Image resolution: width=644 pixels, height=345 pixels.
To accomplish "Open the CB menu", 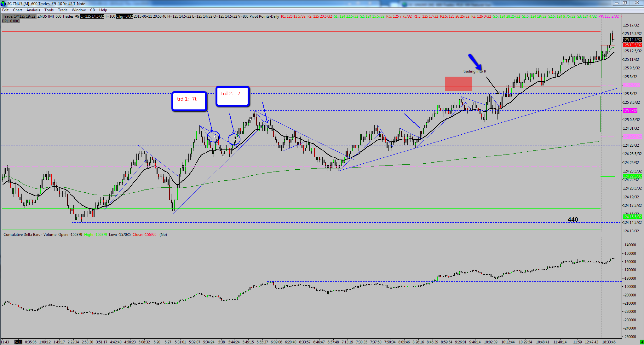I will (92, 10).
